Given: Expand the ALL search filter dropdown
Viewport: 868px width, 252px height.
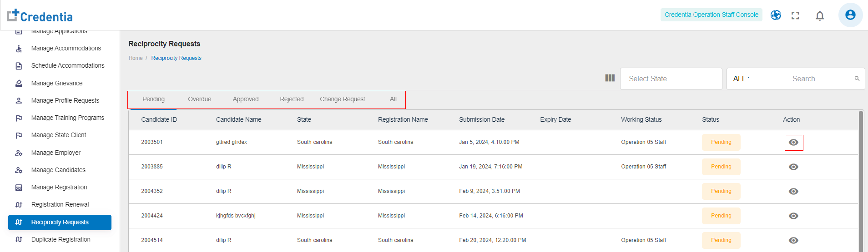Looking at the screenshot, I should coord(741,79).
